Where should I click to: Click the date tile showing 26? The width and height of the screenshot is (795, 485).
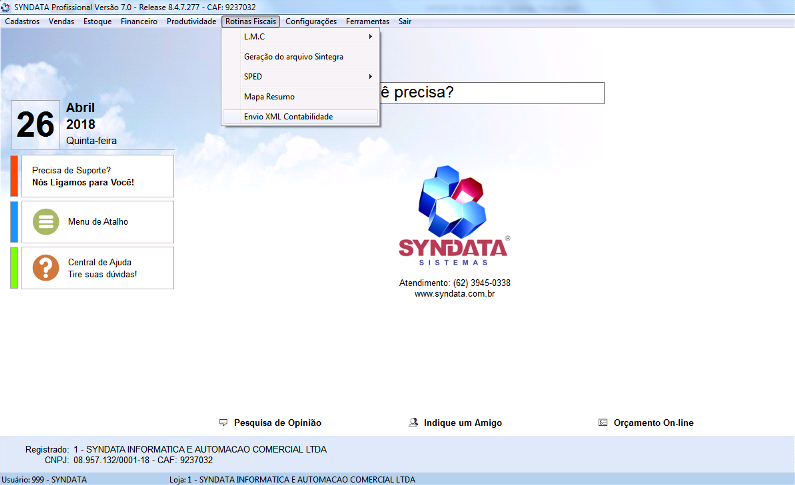pyautogui.click(x=35, y=125)
